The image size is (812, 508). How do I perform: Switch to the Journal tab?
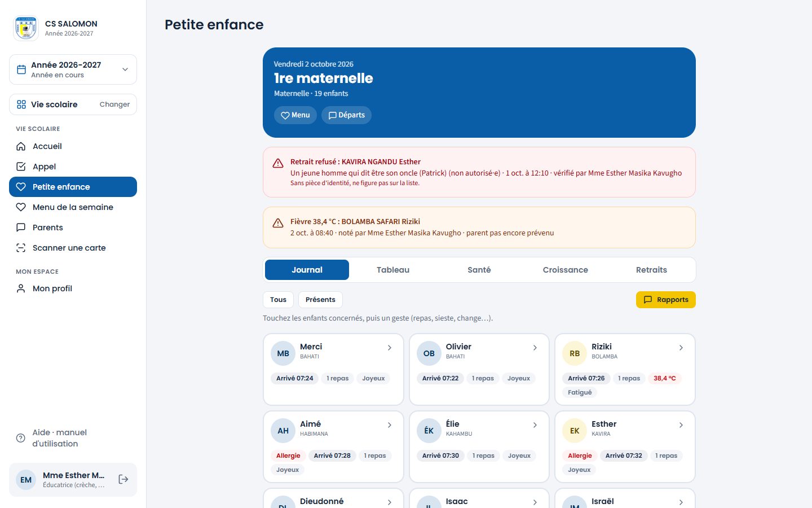point(307,270)
